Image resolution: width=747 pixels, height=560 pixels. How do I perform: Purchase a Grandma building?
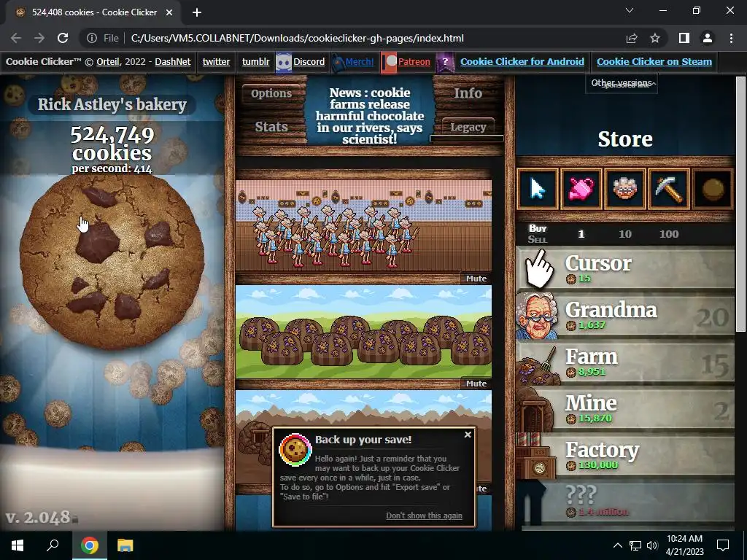(x=625, y=315)
